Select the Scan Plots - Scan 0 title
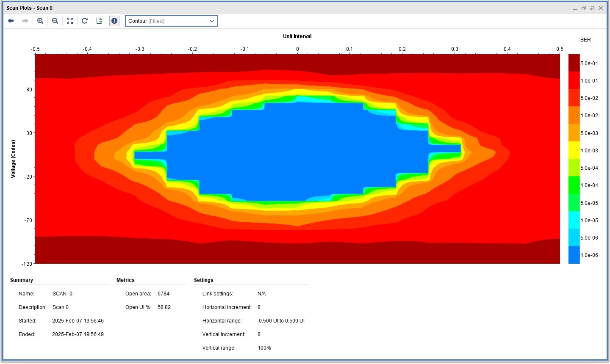The height and width of the screenshot is (364, 610). (x=30, y=8)
